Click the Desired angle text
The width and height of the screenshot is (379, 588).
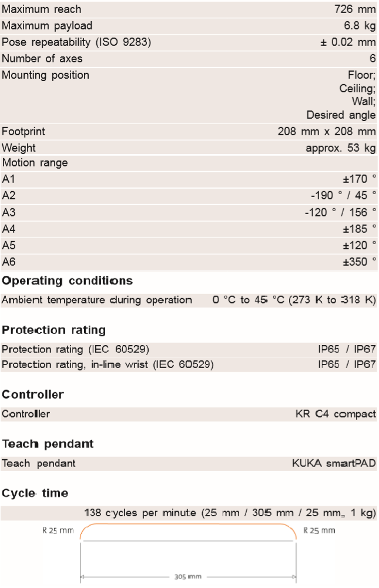pos(341,115)
